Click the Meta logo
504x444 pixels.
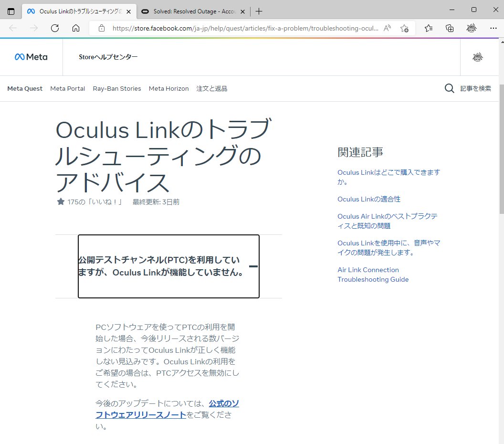point(31,57)
